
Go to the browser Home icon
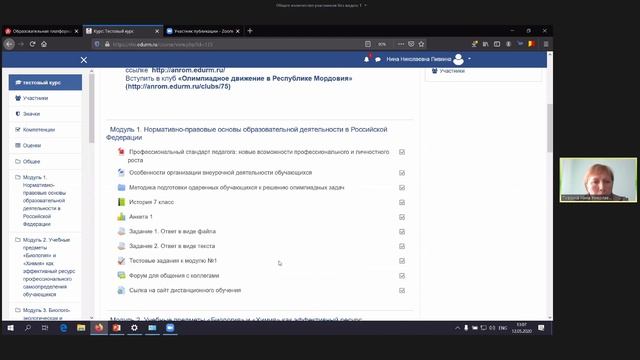coord(44,44)
